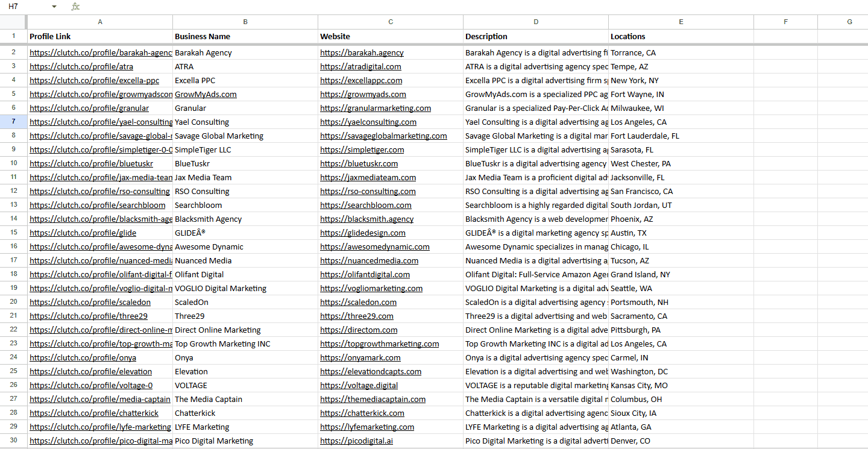
Task: Open the clutch.co/profile/onya profile link
Action: (83, 358)
